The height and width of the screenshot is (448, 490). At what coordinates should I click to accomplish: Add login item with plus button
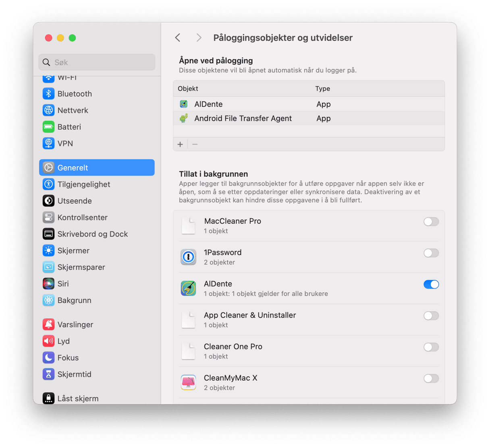click(180, 144)
